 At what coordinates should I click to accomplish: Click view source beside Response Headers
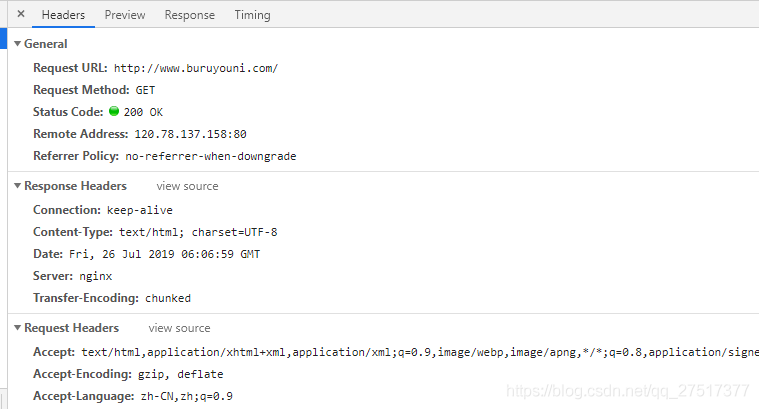187,186
